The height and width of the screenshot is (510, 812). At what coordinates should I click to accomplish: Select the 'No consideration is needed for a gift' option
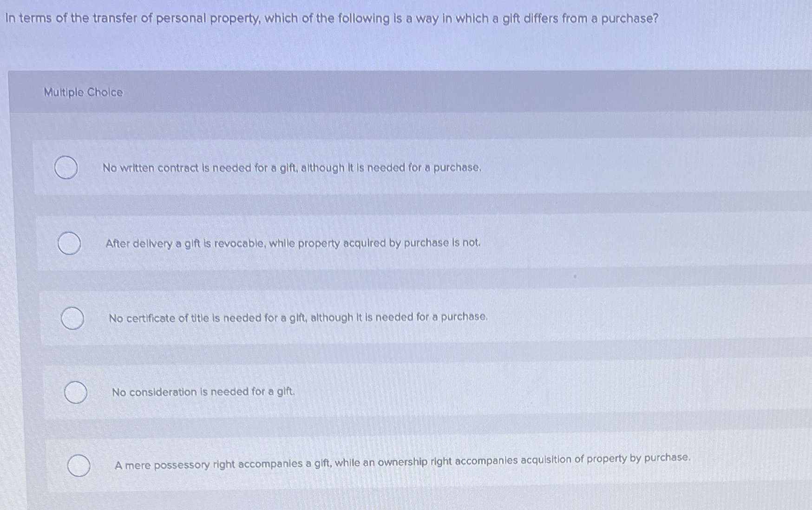pos(76,392)
